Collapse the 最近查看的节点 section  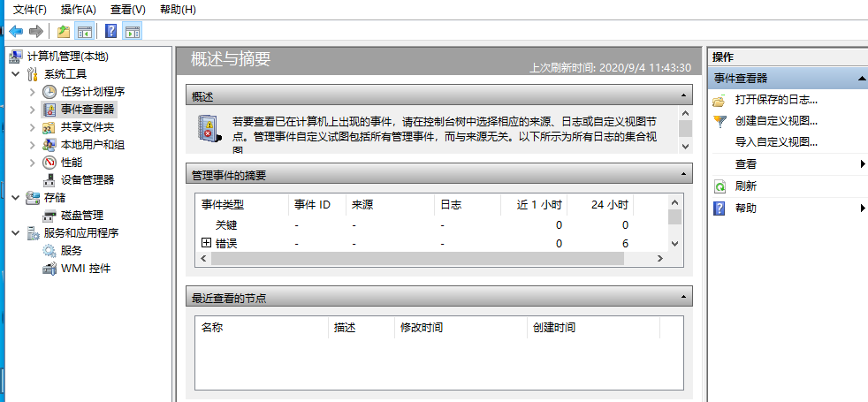click(x=683, y=297)
